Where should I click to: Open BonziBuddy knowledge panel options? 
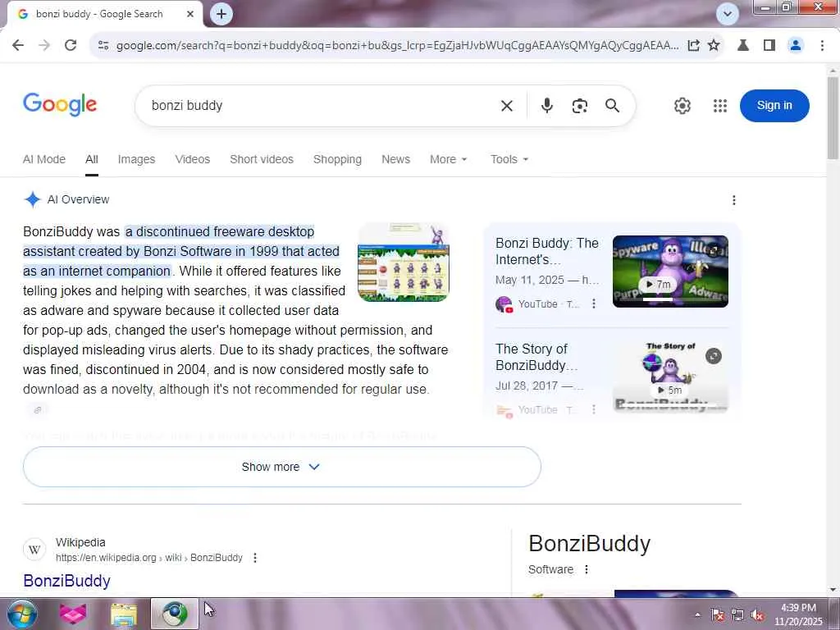[586, 569]
